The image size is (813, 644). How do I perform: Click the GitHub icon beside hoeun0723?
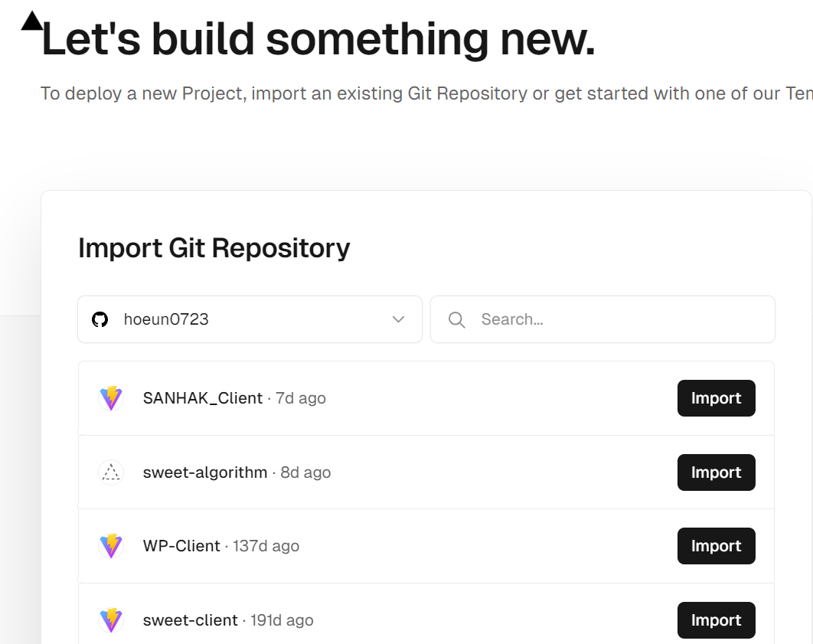(100, 319)
